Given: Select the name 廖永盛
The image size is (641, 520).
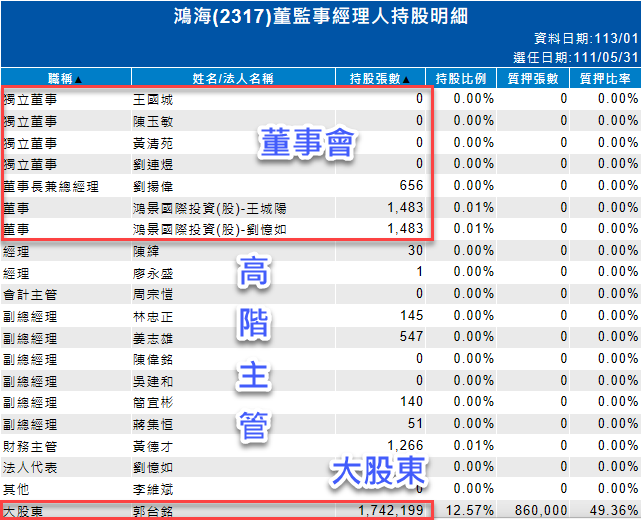Looking at the screenshot, I should tap(153, 273).
